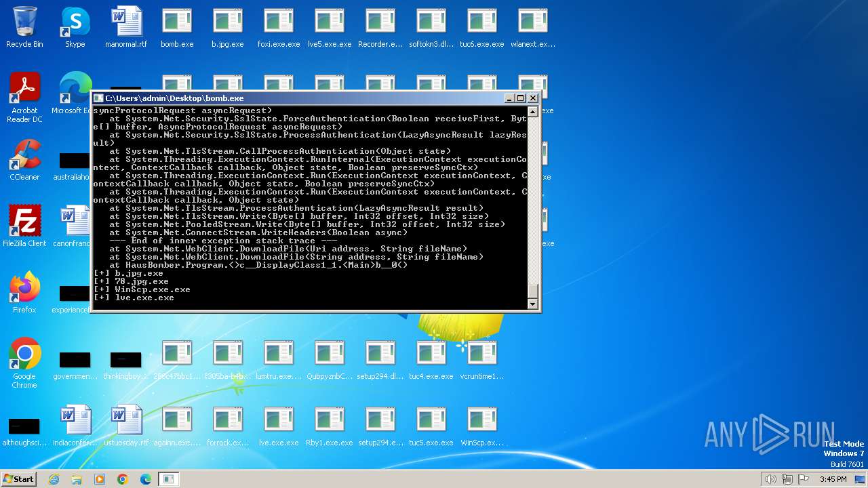Screen dimensions: 868x488
Task: Click the console scrollbar down arrow
Action: click(533, 304)
